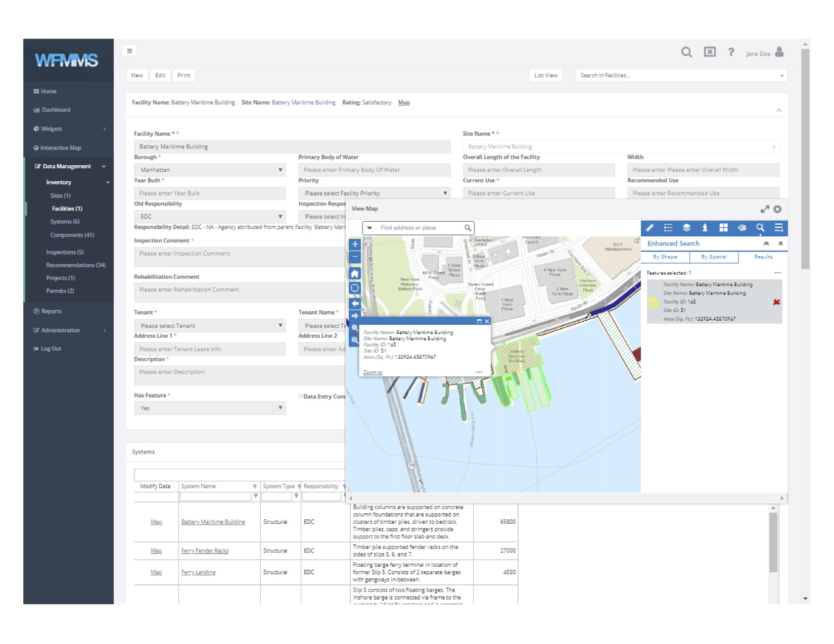Click into the Year Built input field
Image resolution: width=834 pixels, height=644 pixels.
point(210,193)
